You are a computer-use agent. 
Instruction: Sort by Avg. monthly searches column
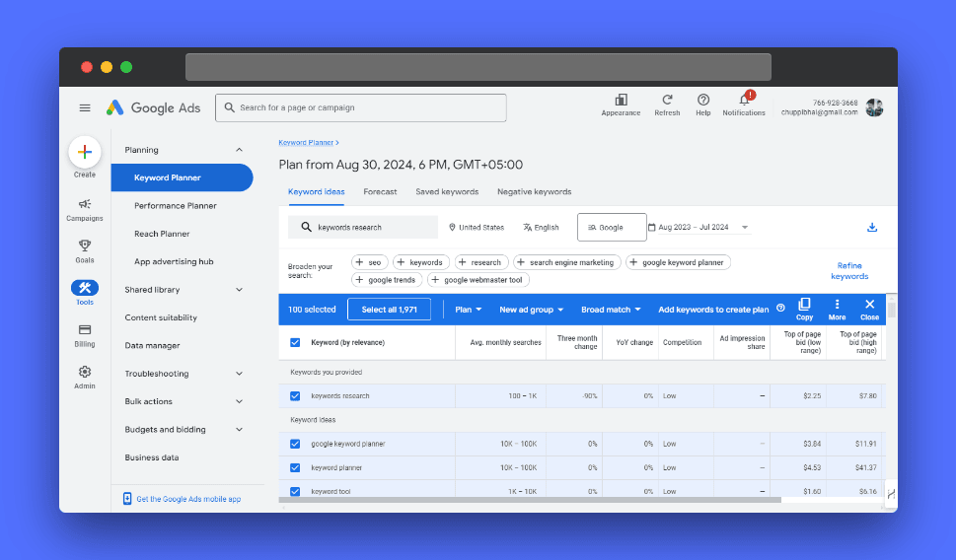(x=505, y=342)
